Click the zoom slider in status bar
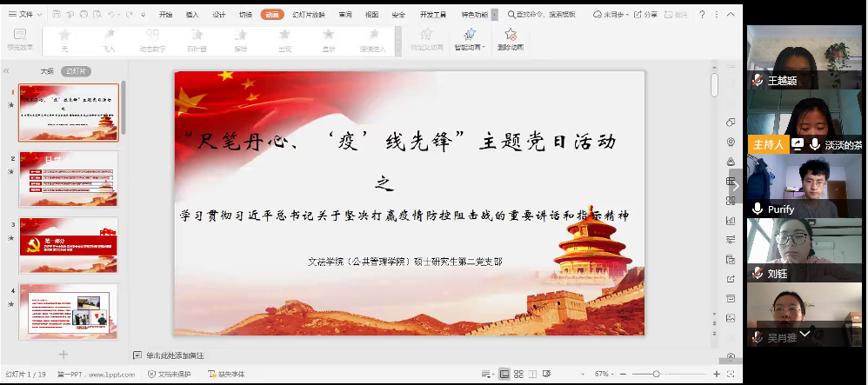Screen dimensions: 868x385 coord(658,374)
